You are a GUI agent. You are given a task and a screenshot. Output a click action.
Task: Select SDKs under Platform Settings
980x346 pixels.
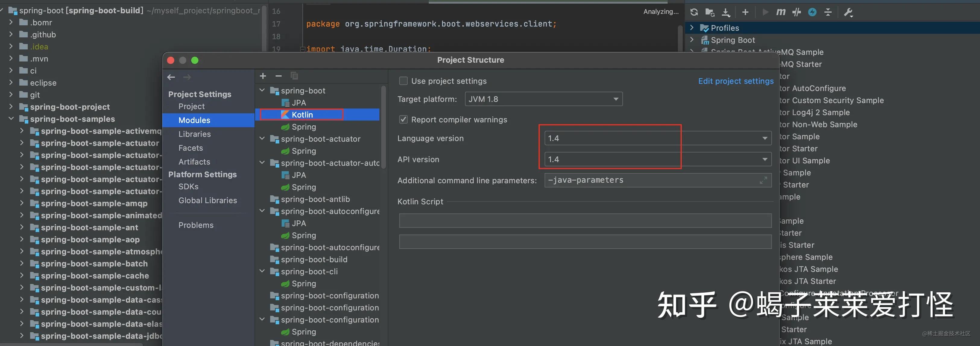[188, 187]
